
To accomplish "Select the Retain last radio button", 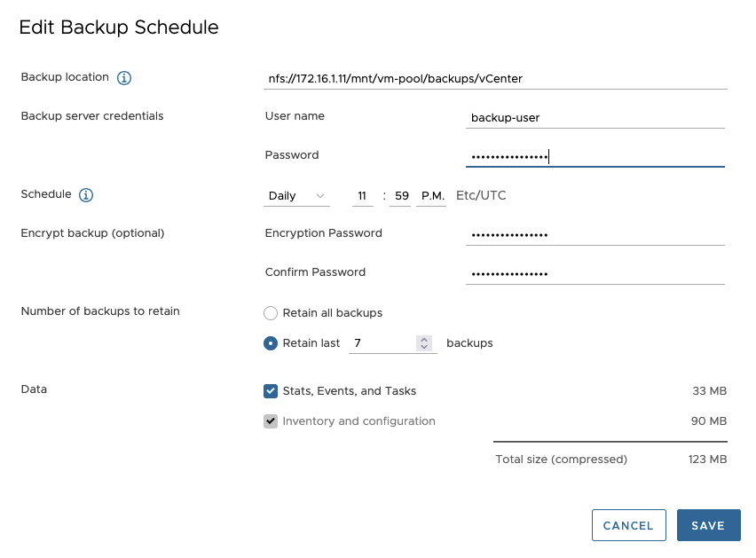I will coord(271,343).
